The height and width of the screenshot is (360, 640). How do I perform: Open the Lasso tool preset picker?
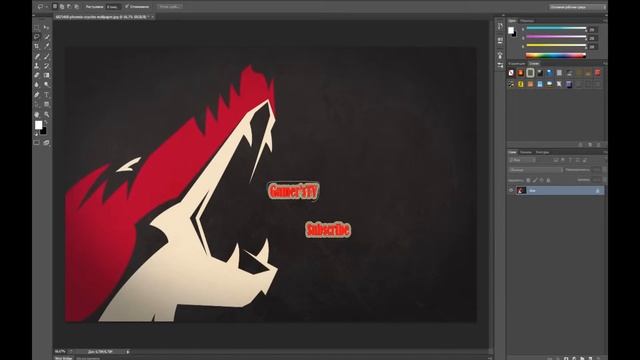42,7
